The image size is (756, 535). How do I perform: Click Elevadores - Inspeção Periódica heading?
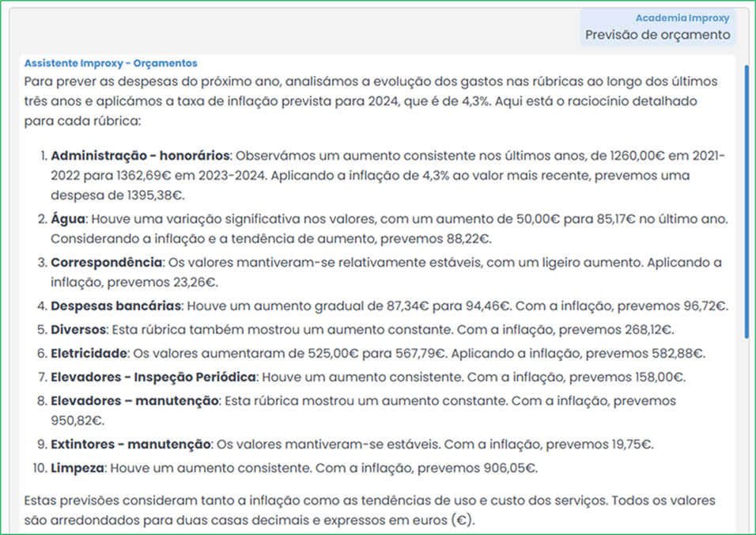pyautogui.click(x=152, y=377)
